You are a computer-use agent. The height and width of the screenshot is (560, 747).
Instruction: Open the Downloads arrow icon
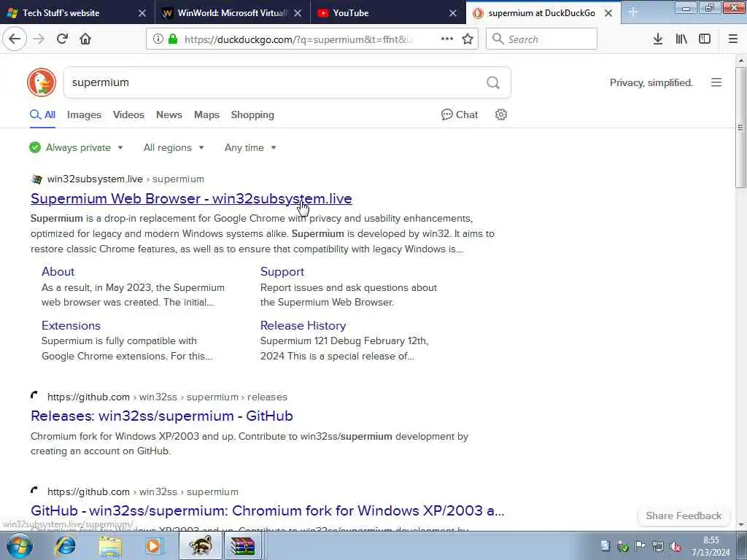(x=658, y=39)
